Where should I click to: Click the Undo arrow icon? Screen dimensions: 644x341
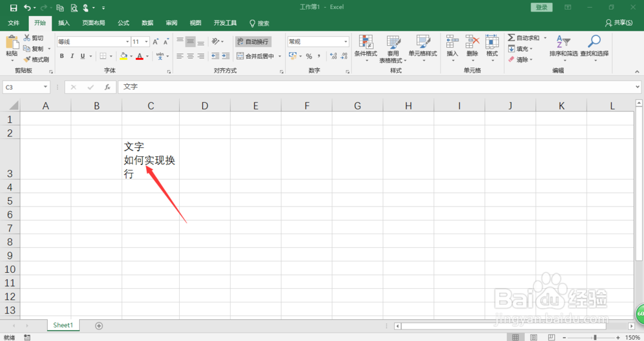pyautogui.click(x=27, y=8)
